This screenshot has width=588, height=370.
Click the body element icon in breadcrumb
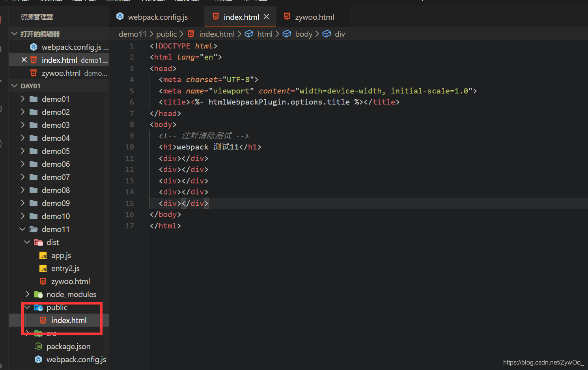(287, 34)
